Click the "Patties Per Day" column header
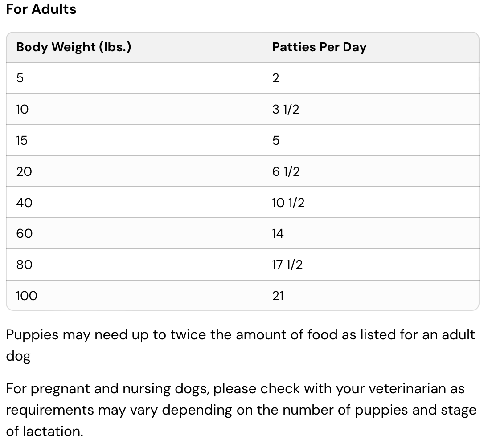The width and height of the screenshot is (492, 448). pyautogui.click(x=319, y=47)
